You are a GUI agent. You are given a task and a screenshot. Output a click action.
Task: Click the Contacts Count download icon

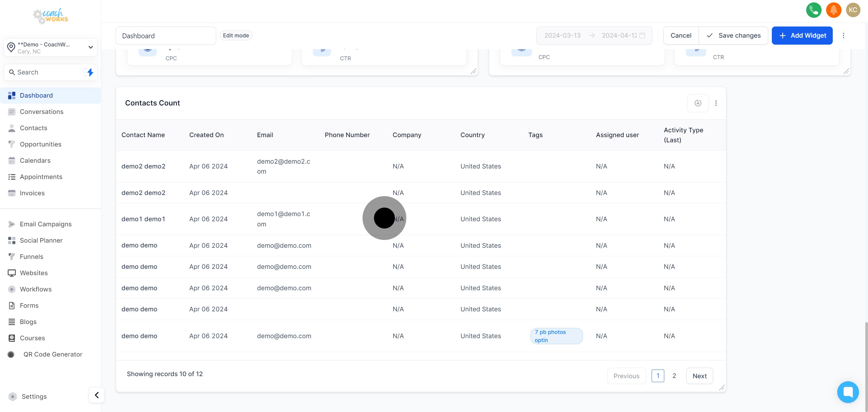point(697,103)
